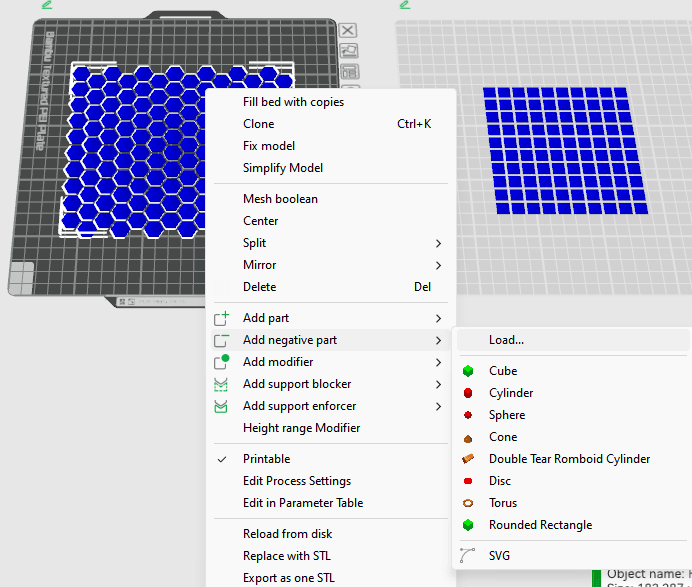Expand the Add support enforcer submenu arrow

438,406
